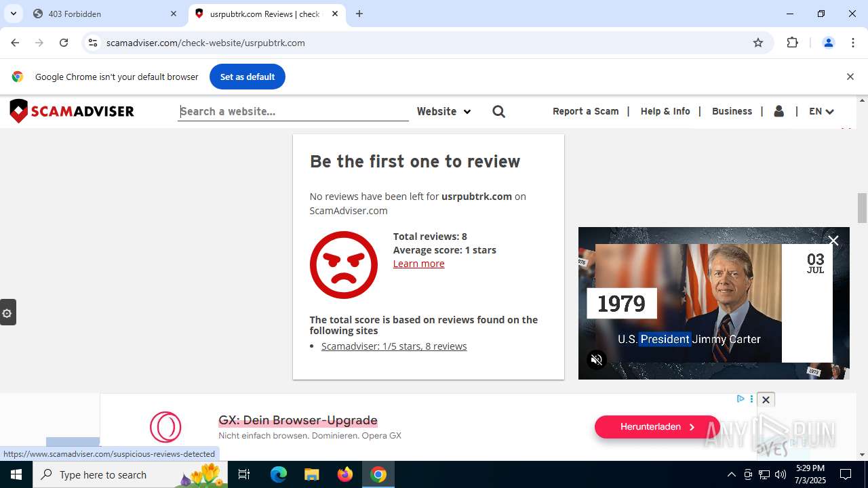Select the usrpubtrk.com Reviews tab

(267, 14)
